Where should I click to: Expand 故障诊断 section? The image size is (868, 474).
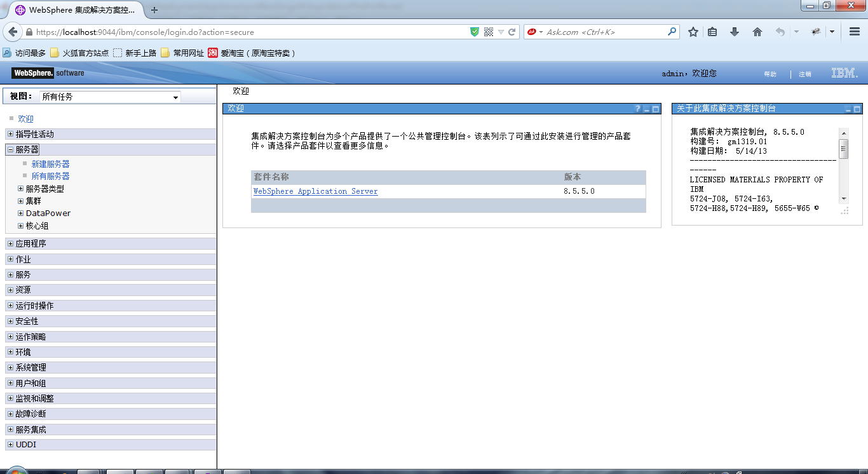pos(10,414)
